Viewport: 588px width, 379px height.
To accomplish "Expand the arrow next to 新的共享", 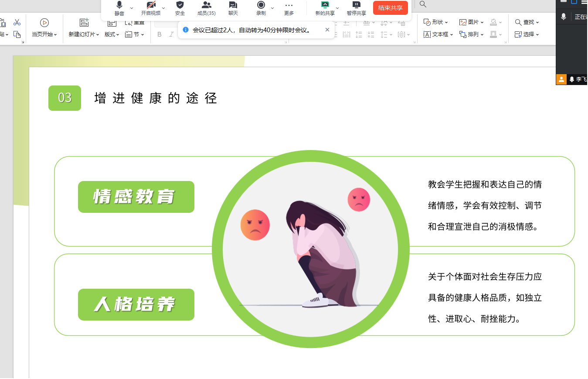I will [x=337, y=8].
